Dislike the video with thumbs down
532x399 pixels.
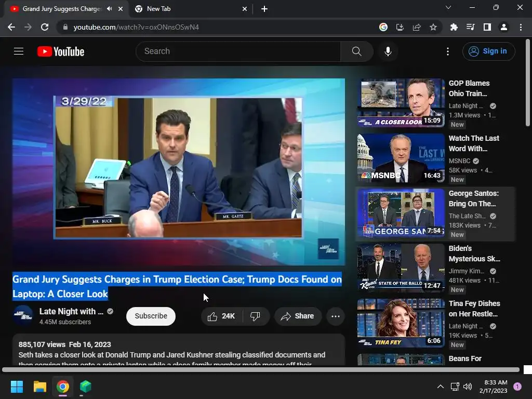point(256,316)
